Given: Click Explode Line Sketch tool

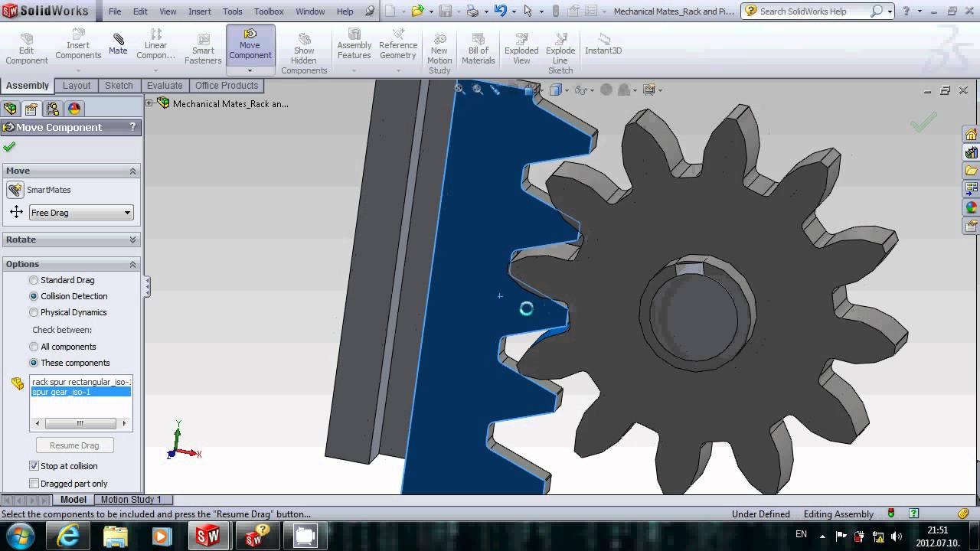Looking at the screenshot, I should (560, 54).
